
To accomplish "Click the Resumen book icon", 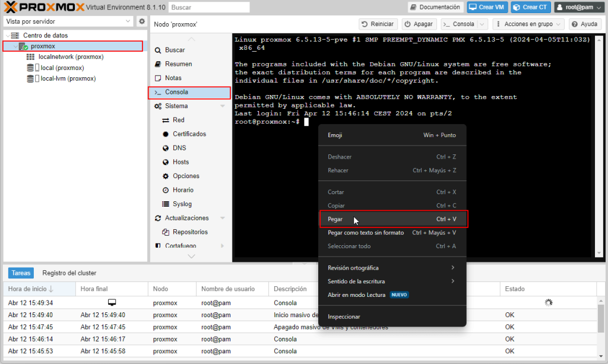I will [x=158, y=64].
